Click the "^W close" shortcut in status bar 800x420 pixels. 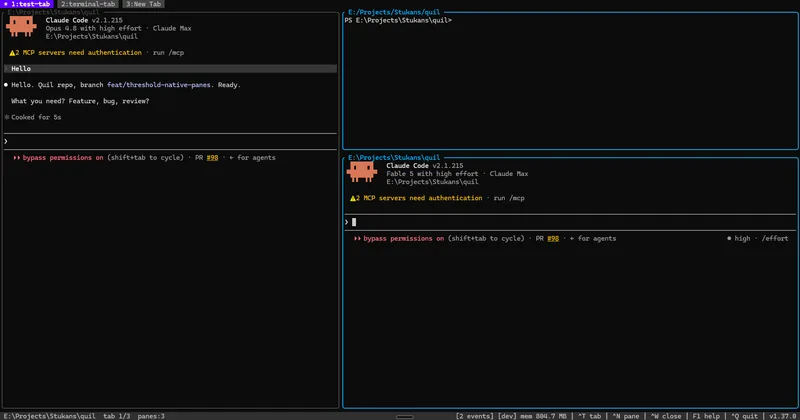point(666,416)
